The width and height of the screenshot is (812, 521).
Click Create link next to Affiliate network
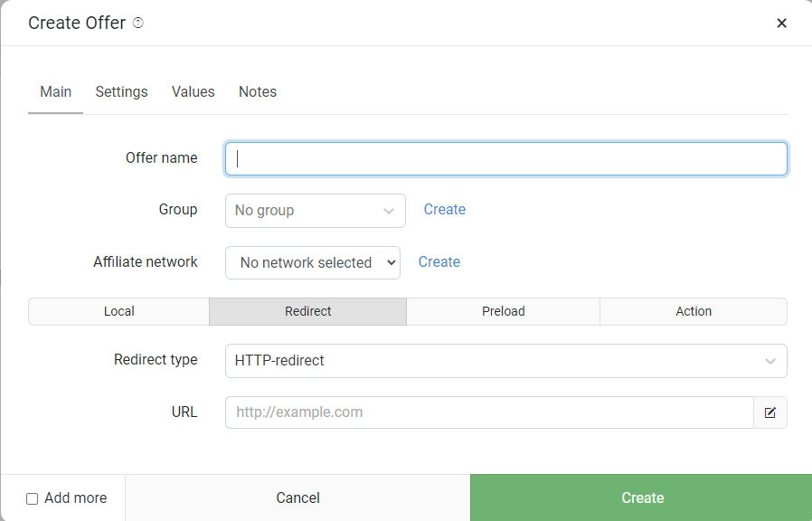439,262
